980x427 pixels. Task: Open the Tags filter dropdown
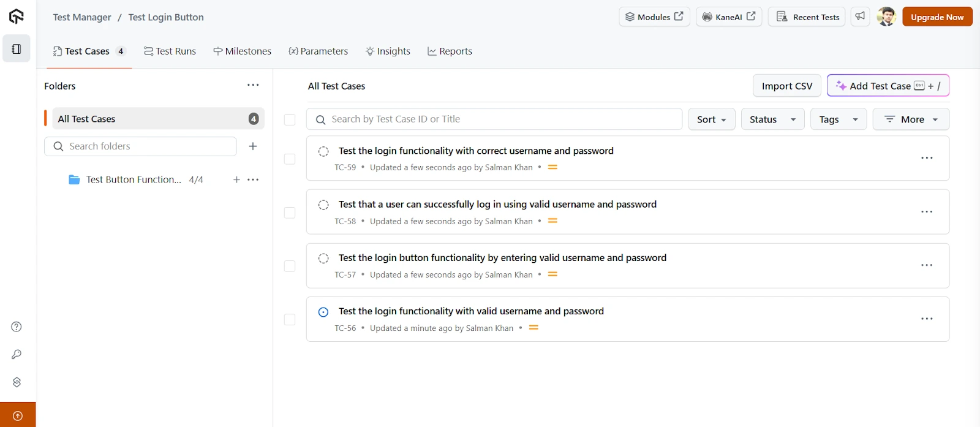(837, 119)
